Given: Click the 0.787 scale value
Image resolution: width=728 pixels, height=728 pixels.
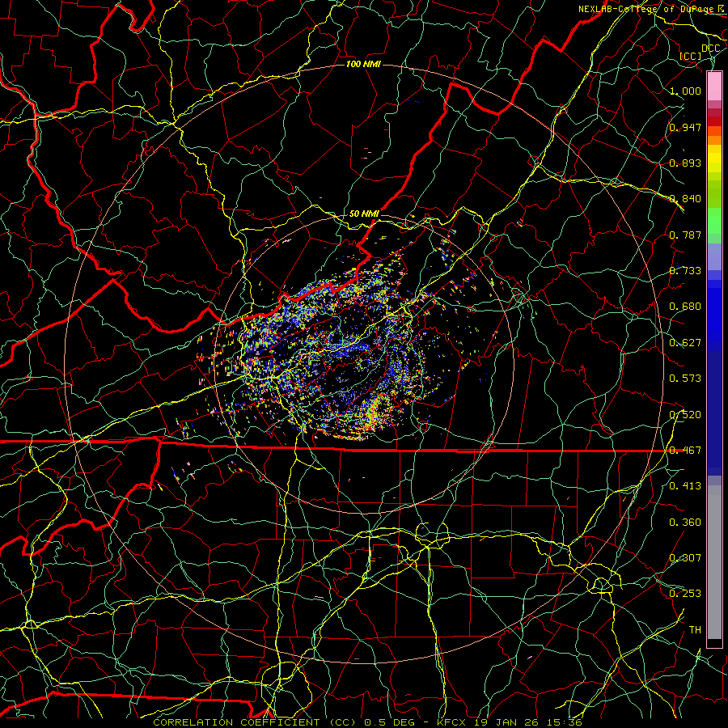Looking at the screenshot, I should tap(685, 235).
